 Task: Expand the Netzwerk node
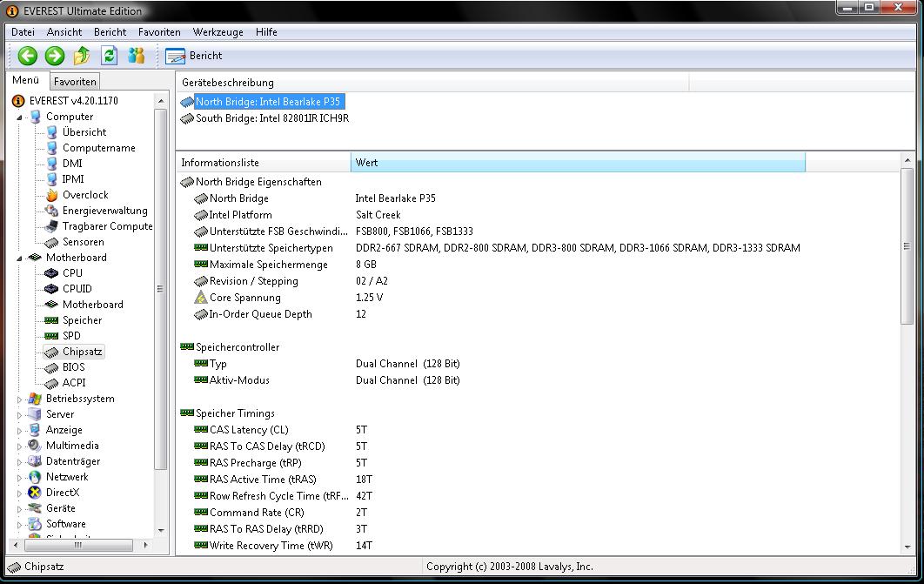[19, 477]
